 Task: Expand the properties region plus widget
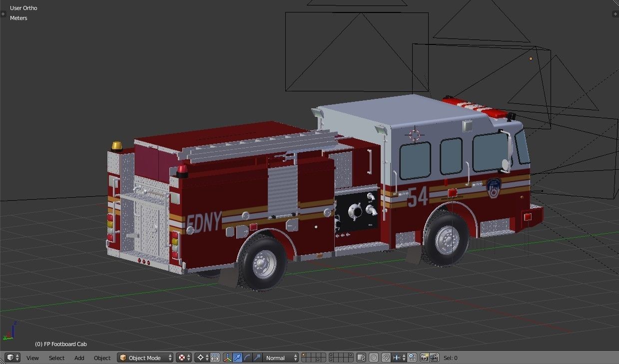pos(616,13)
